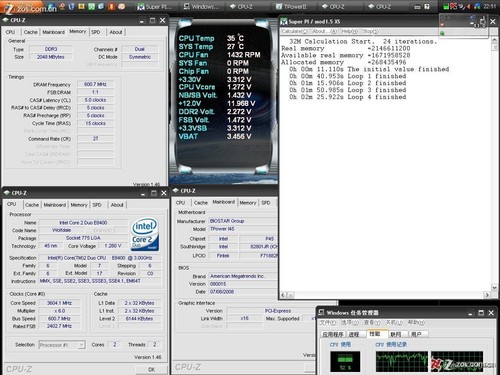
Task: Click the CPU name field Intel Core 2 Duo E8400
Action: [83, 223]
